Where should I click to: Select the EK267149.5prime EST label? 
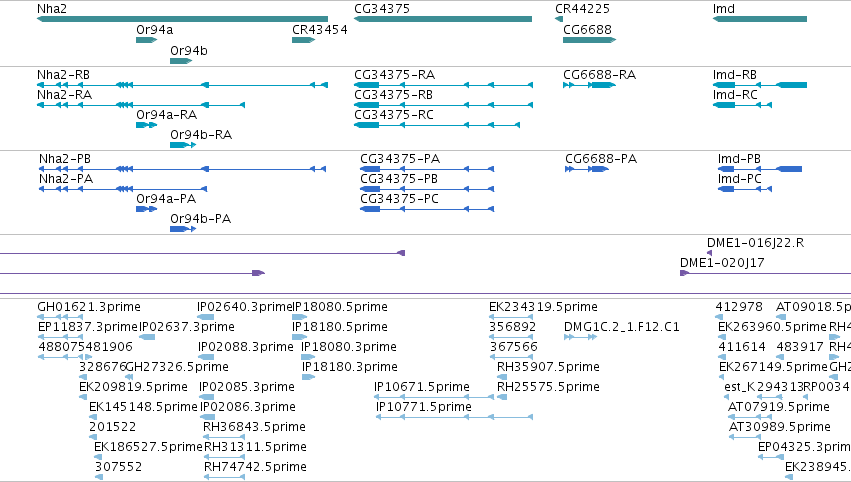click(773, 367)
